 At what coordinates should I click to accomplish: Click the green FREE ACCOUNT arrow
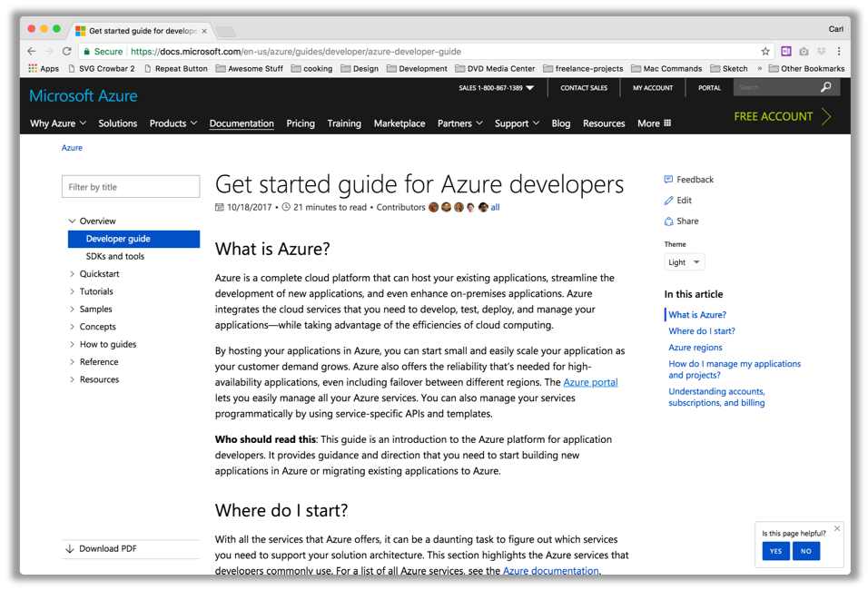[x=826, y=117]
